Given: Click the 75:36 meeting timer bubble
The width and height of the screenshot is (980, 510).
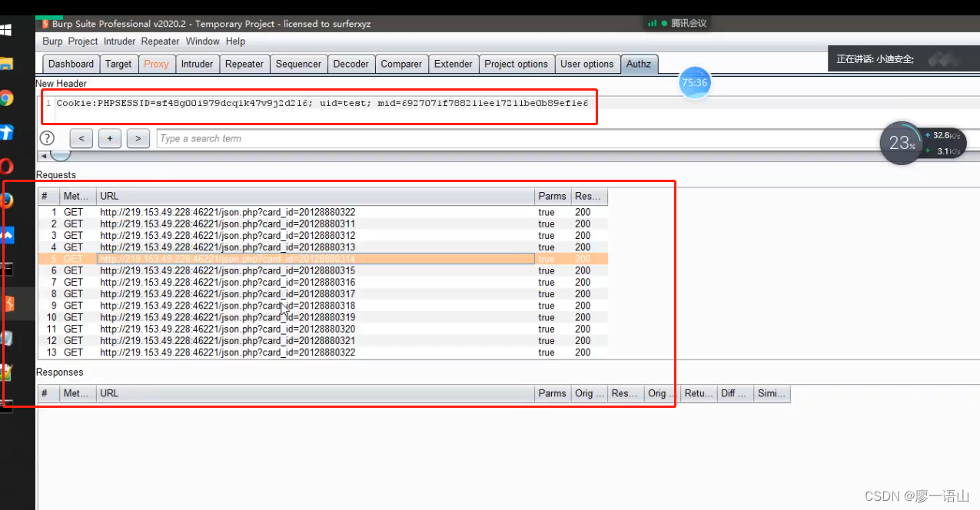Looking at the screenshot, I should (694, 83).
